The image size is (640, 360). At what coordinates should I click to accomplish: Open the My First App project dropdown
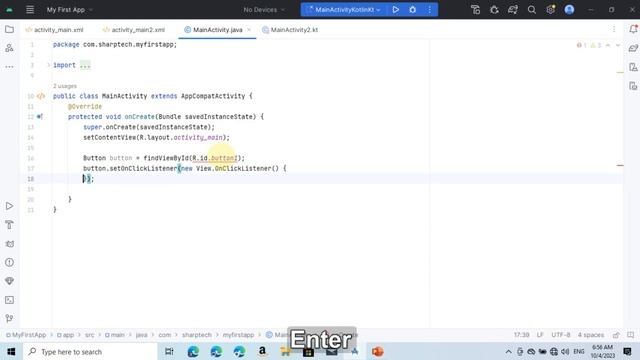click(69, 9)
